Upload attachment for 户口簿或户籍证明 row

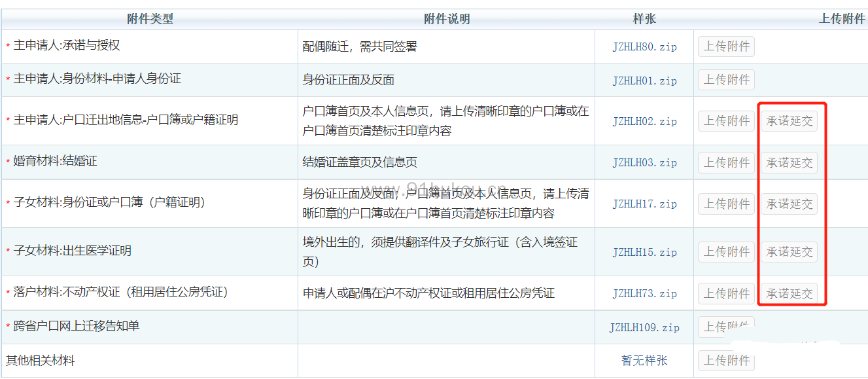[726, 121]
